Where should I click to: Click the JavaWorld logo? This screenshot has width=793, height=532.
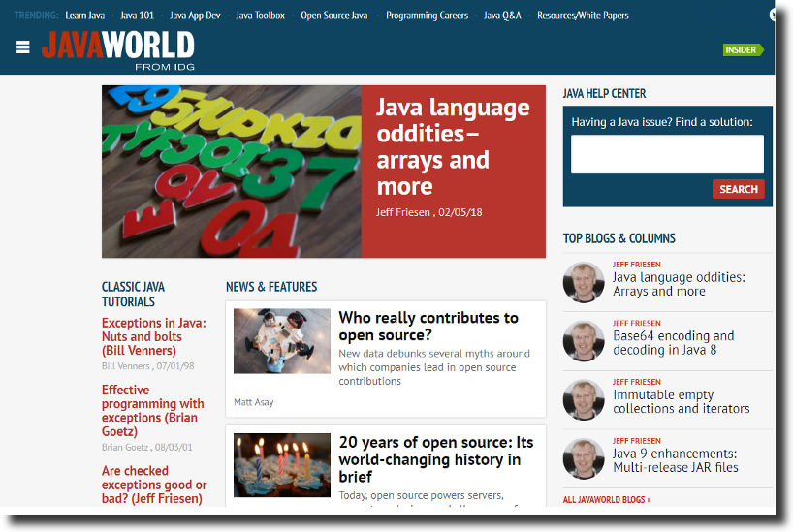coord(118,50)
